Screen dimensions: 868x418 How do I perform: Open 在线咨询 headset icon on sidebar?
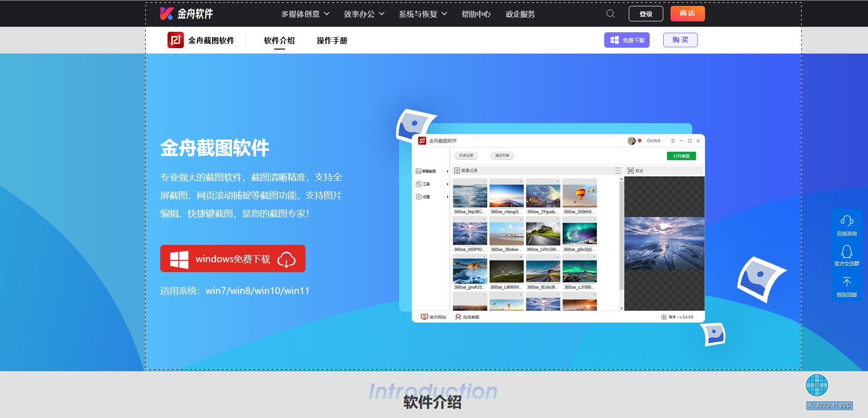click(x=847, y=221)
